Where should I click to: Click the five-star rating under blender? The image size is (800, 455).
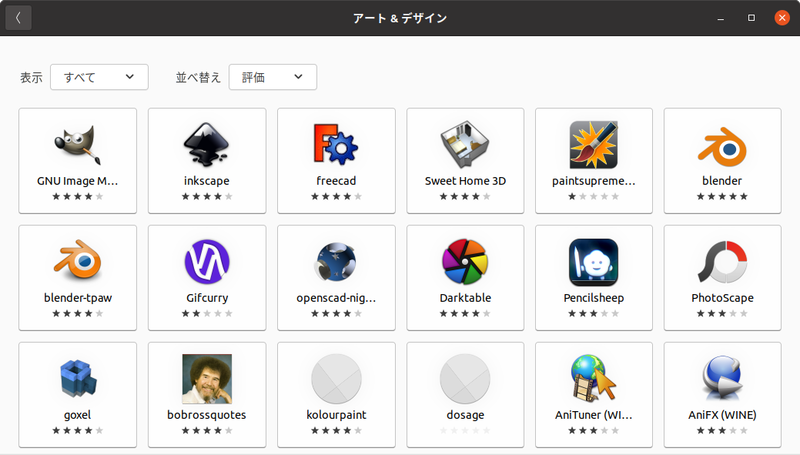pyautogui.click(x=722, y=196)
